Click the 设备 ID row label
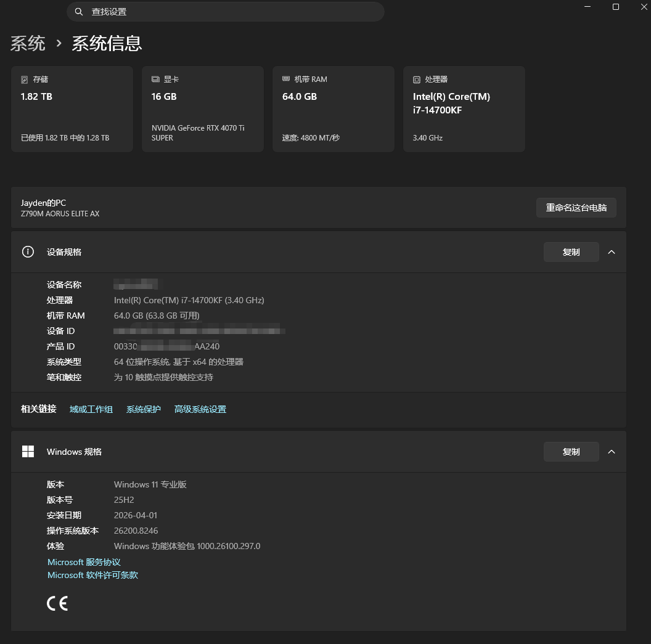This screenshot has width=651, height=644. (x=60, y=331)
